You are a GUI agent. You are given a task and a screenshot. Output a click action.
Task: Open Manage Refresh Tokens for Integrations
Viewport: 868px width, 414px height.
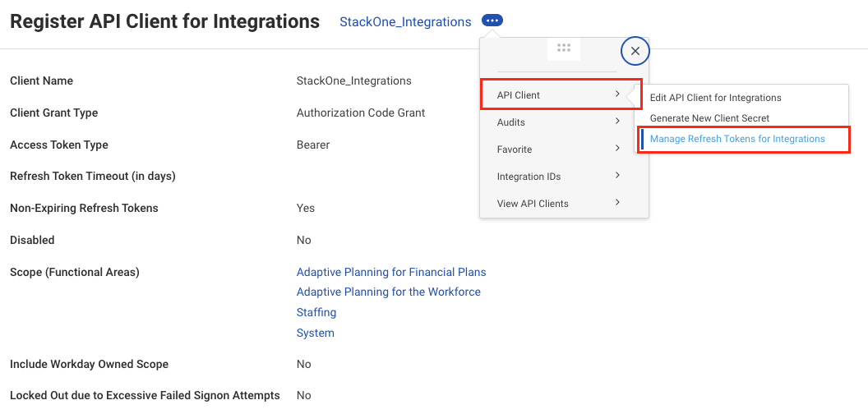pyautogui.click(x=737, y=139)
